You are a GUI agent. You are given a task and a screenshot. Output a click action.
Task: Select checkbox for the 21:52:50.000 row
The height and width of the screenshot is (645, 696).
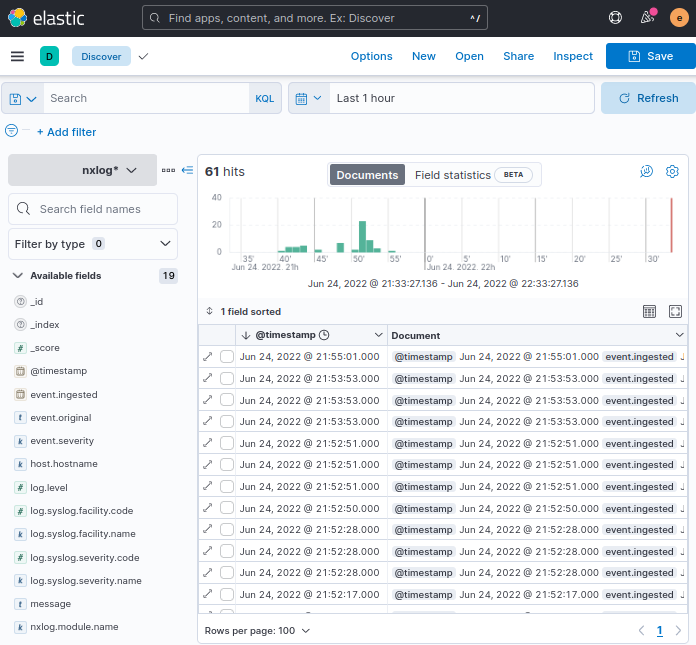point(227,508)
